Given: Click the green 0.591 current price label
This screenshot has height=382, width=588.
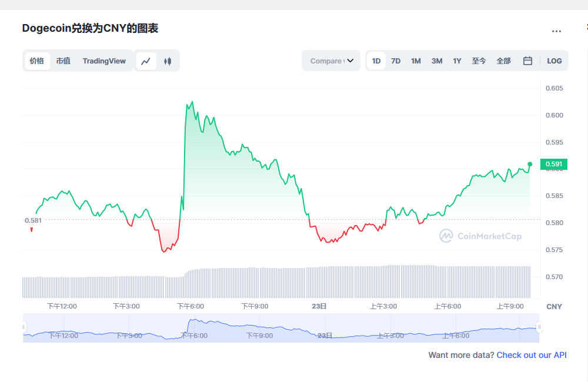Looking at the screenshot, I should [x=554, y=164].
